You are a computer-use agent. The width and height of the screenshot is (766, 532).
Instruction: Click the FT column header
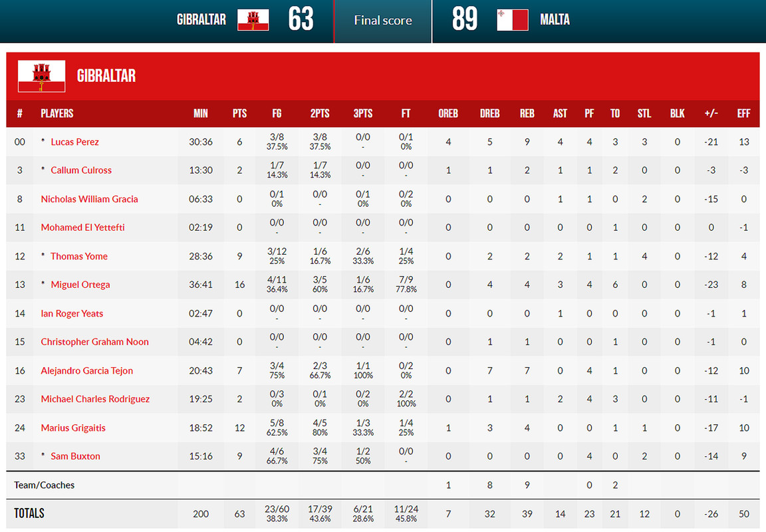click(406, 113)
